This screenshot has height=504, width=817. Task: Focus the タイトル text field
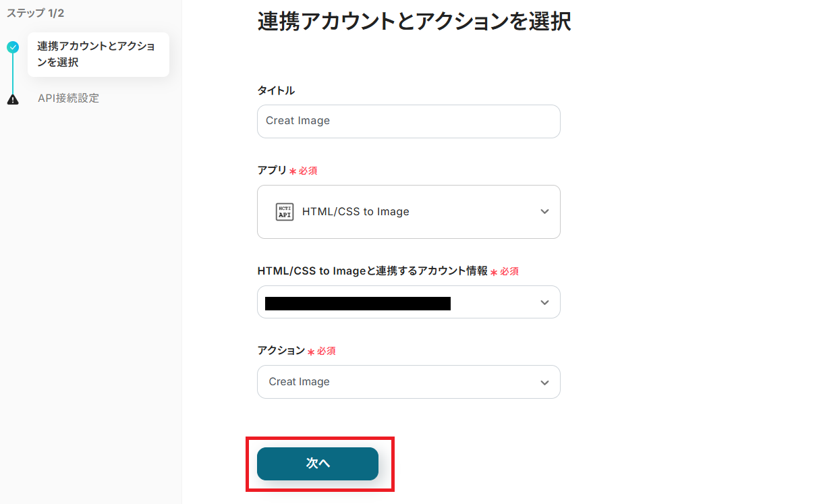click(x=408, y=121)
